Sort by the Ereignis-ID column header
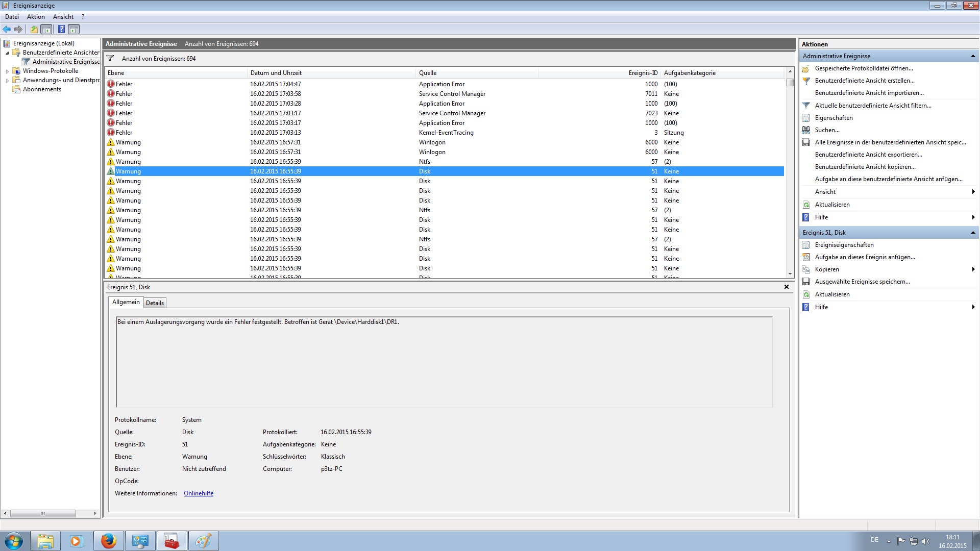 click(x=643, y=73)
